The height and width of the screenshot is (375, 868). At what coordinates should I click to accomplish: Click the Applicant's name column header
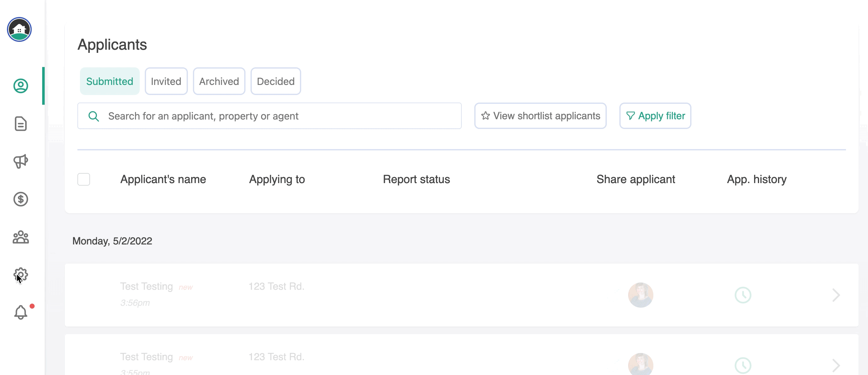163,179
